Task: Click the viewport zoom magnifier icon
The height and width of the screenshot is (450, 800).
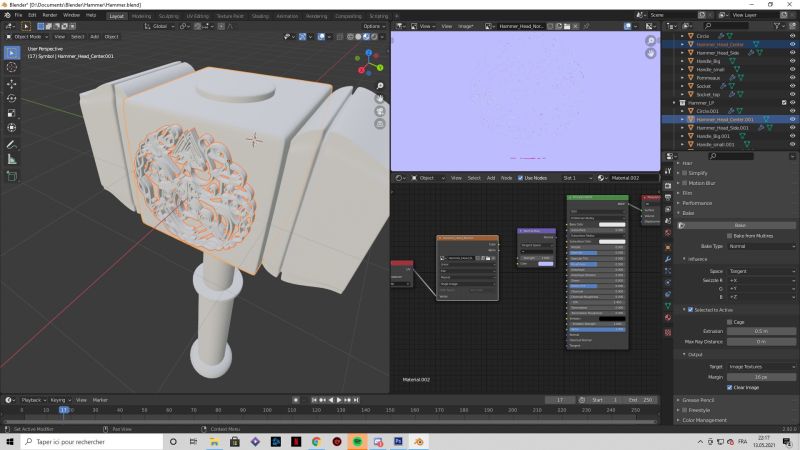Action: point(380,86)
